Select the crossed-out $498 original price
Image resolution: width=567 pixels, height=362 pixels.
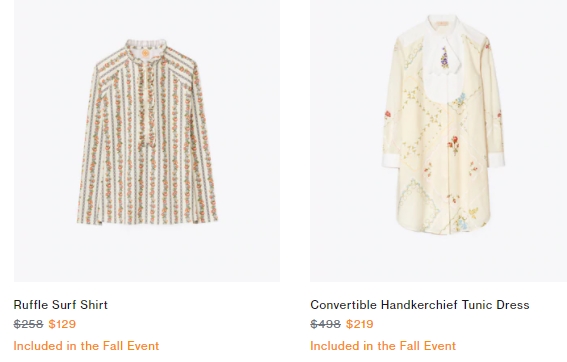[325, 324]
